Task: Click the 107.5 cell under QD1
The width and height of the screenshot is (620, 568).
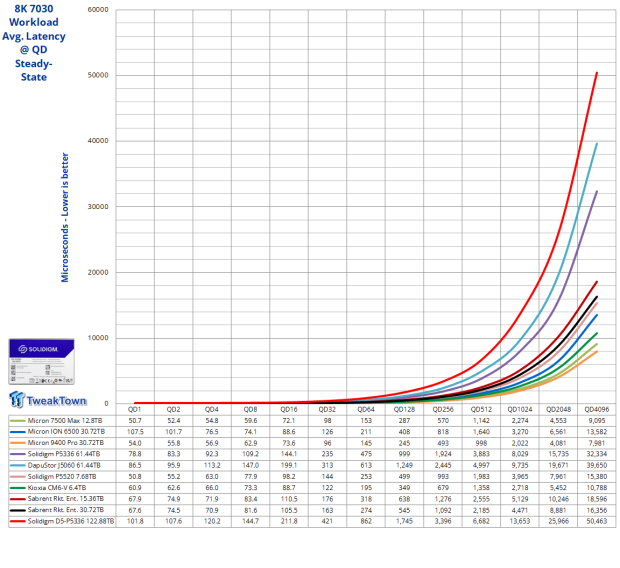Action: point(135,432)
